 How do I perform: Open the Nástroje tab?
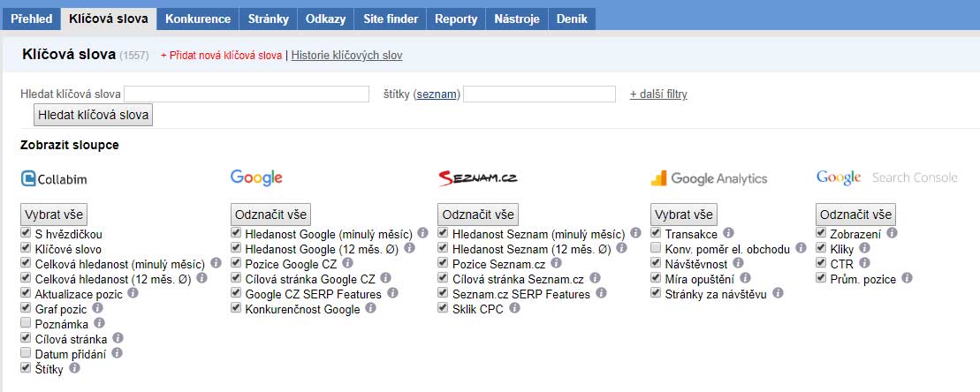[x=517, y=19]
